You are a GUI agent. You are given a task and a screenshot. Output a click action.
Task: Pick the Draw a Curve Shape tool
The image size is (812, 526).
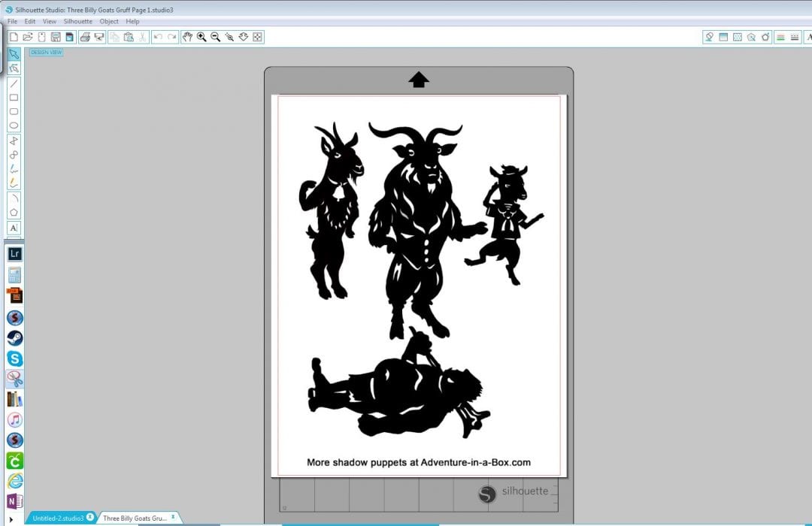click(x=14, y=155)
